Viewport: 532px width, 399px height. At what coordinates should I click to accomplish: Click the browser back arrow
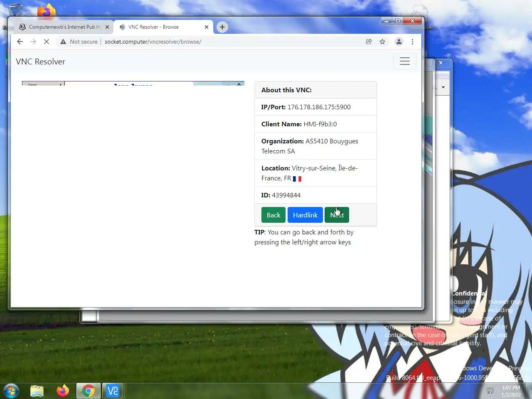[20, 42]
